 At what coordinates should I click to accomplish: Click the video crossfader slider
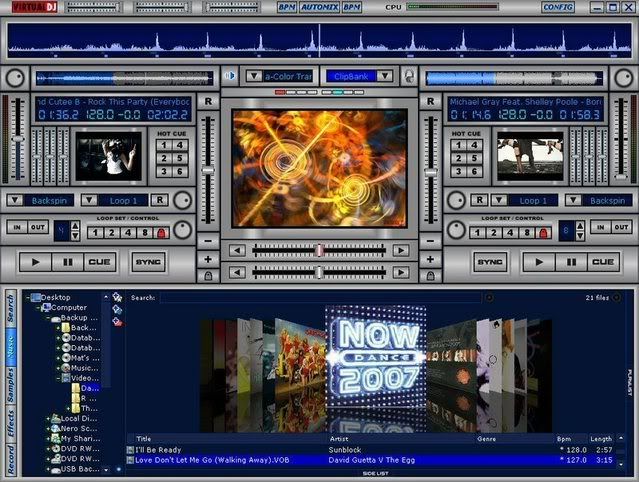point(319,250)
